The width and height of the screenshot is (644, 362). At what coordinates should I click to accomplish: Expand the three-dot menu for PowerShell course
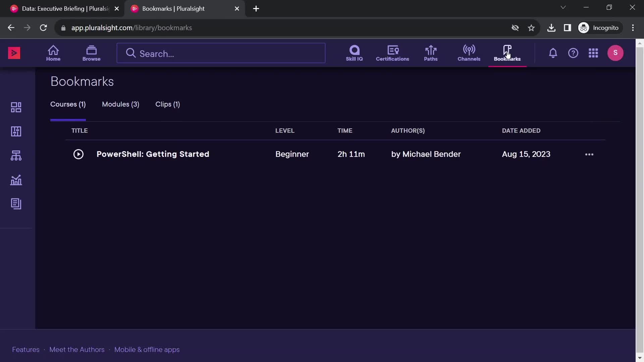coord(589,154)
